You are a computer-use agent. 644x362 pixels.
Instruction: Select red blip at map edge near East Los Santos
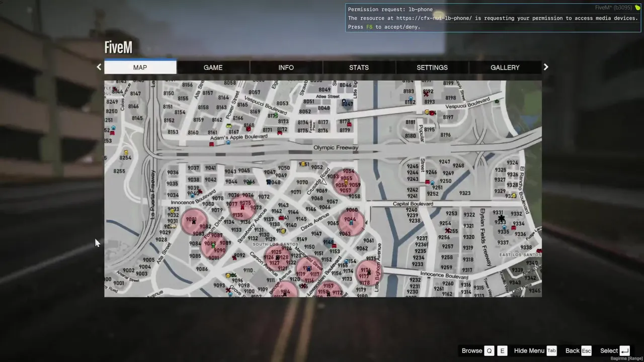tap(539, 251)
